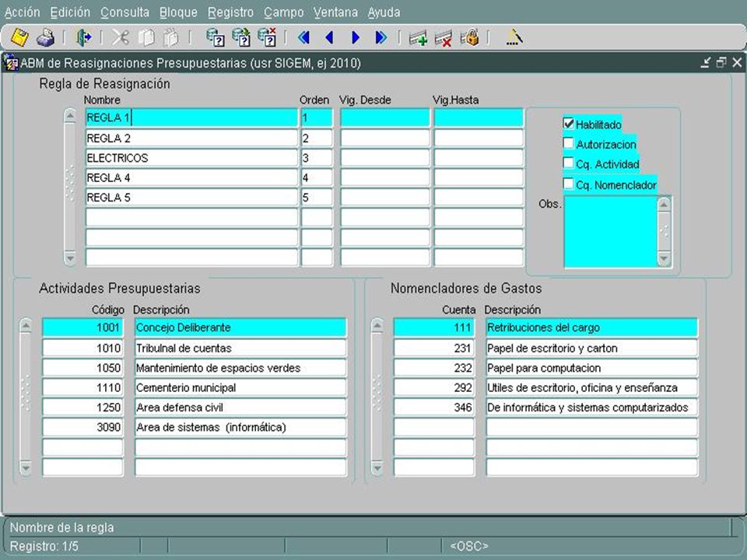Go to the previous record arrow
Viewport: 747px width, 560px height.
click(x=329, y=37)
